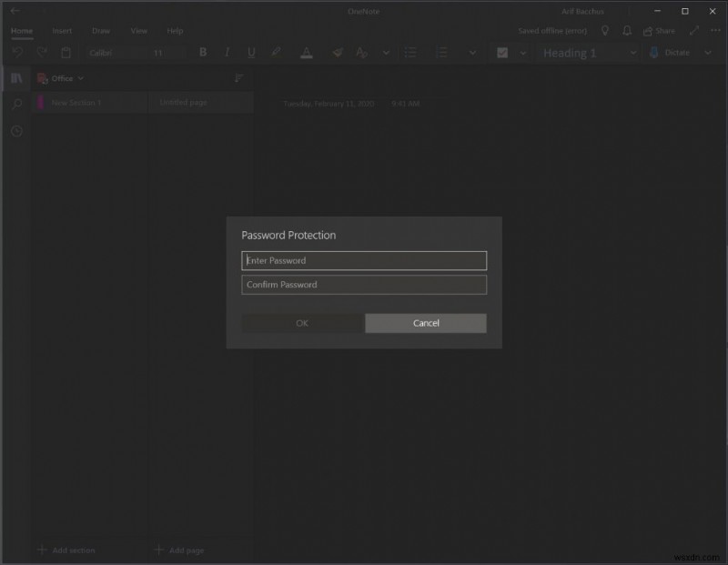Click the clear formatting eraser icon
This screenshot has height=565, width=728.
click(x=338, y=53)
